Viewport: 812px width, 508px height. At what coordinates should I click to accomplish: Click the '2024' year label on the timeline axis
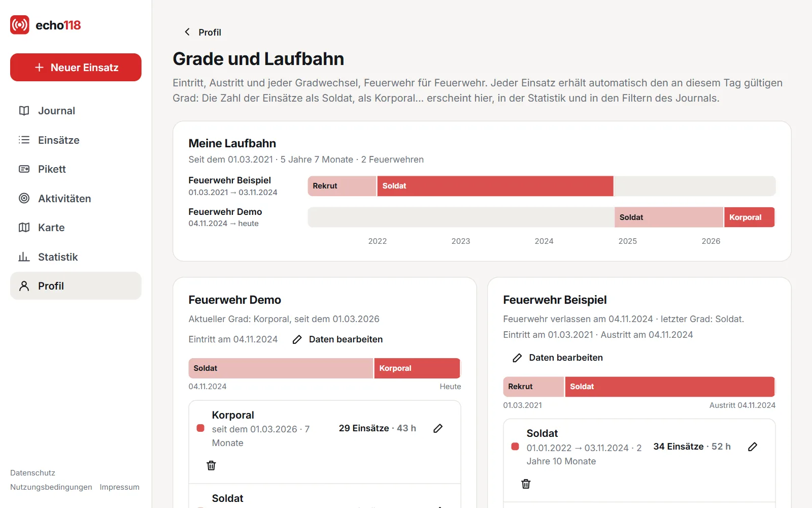544,241
